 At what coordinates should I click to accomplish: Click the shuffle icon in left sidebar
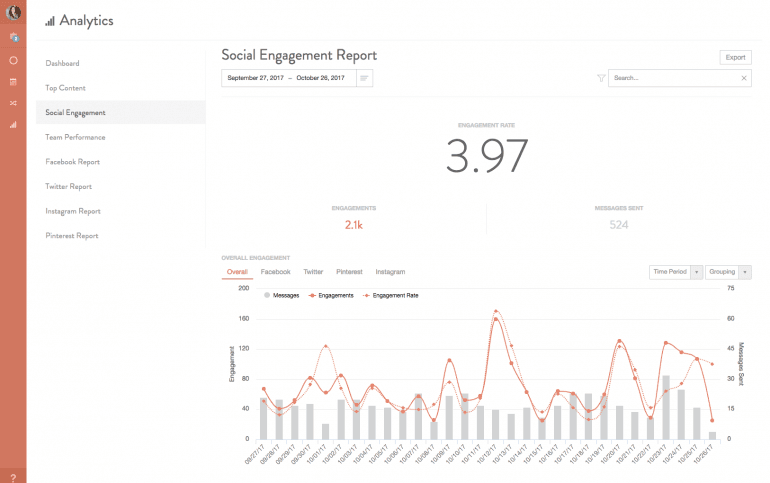(x=13, y=103)
